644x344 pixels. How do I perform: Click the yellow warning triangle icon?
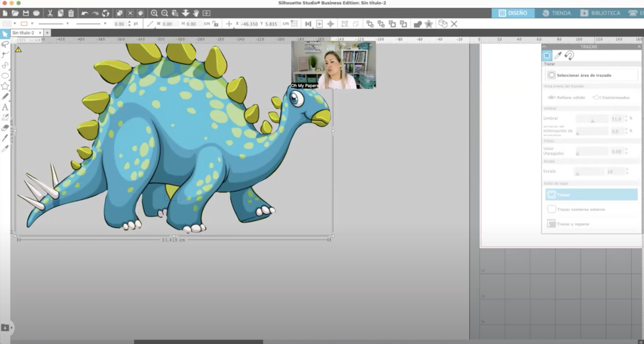click(18, 49)
